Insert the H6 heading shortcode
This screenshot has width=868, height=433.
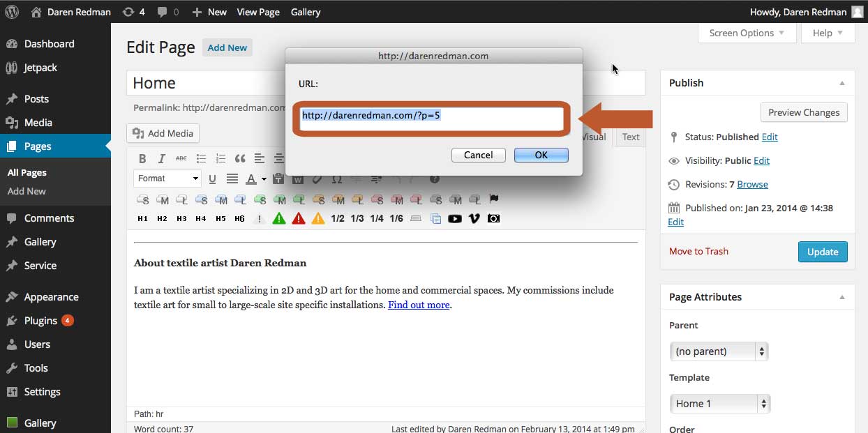tap(240, 219)
